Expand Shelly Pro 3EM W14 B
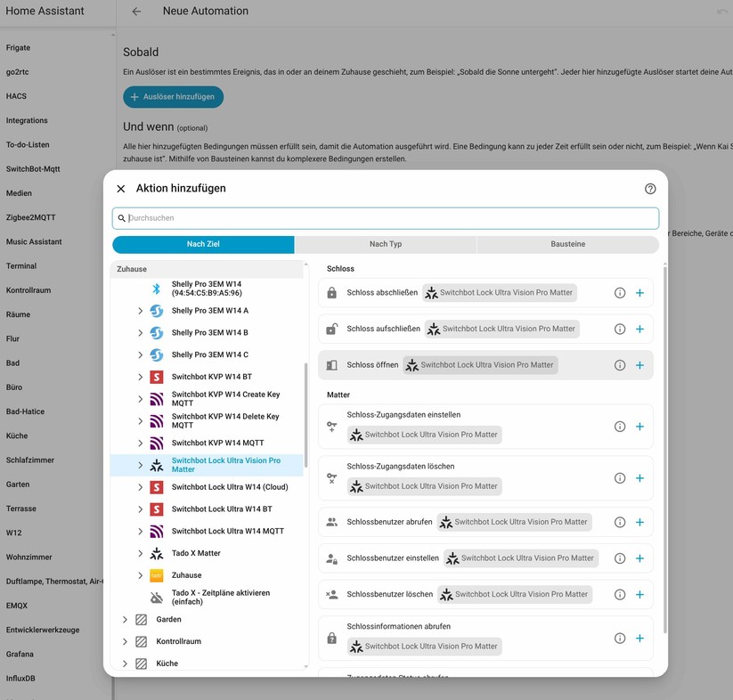This screenshot has height=700, width=733. 140,333
